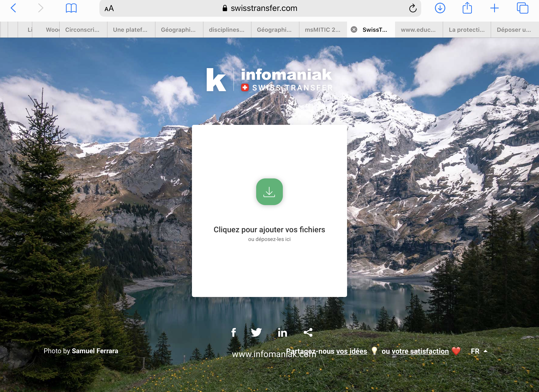This screenshot has width=539, height=392.
Task: Open the Facebook share icon
Action: [233, 332]
